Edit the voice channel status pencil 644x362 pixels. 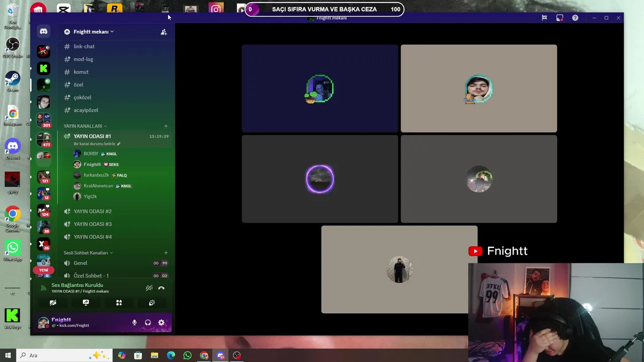(x=119, y=144)
